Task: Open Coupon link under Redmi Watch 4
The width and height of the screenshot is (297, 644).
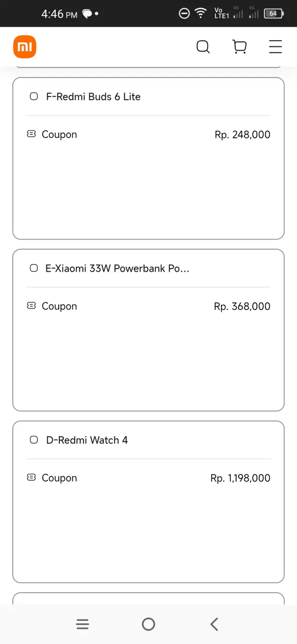Action: (x=59, y=477)
